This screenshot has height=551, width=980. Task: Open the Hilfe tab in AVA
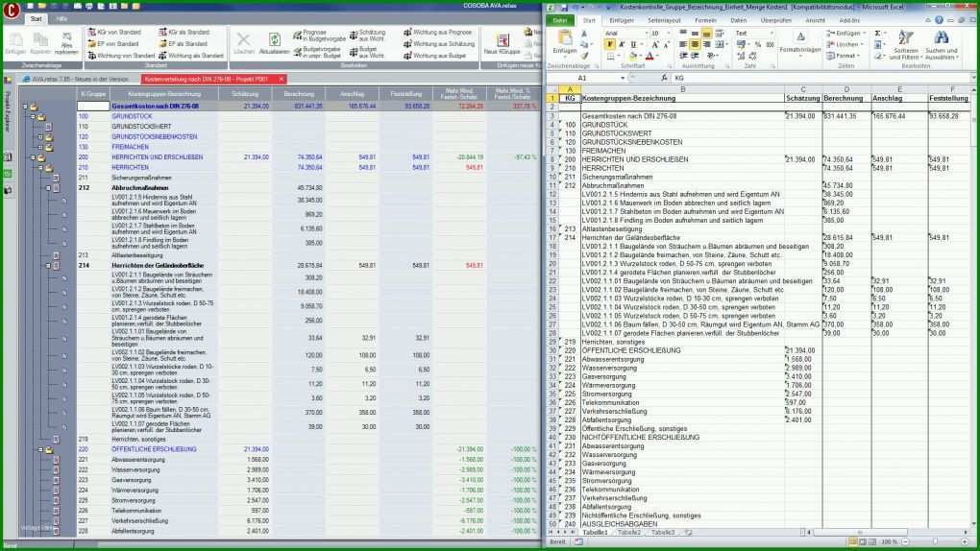(x=61, y=19)
